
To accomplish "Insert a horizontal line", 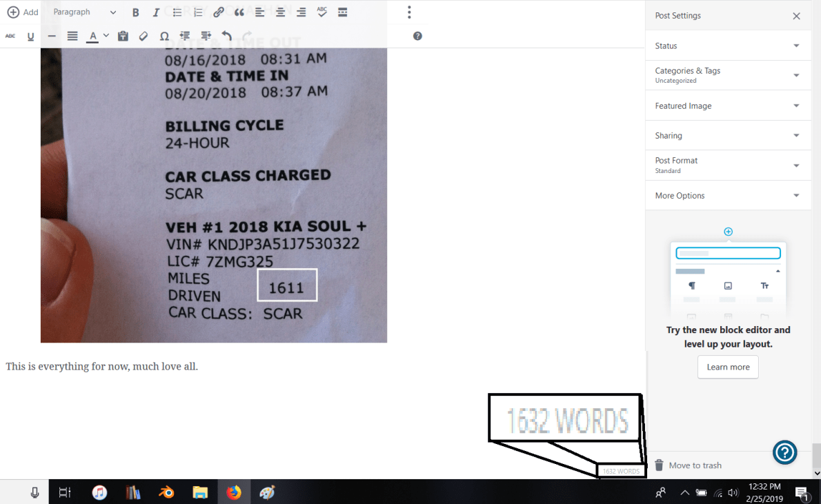I will (52, 37).
